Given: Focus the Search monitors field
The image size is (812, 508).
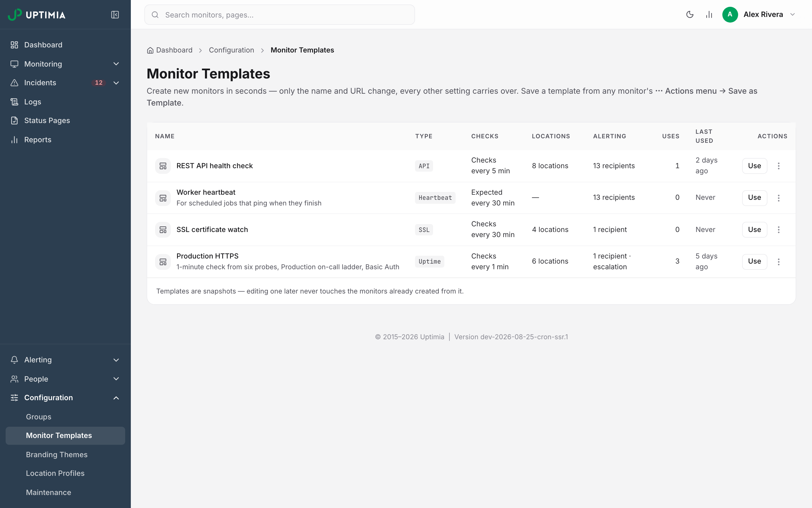Looking at the screenshot, I should click(x=279, y=14).
